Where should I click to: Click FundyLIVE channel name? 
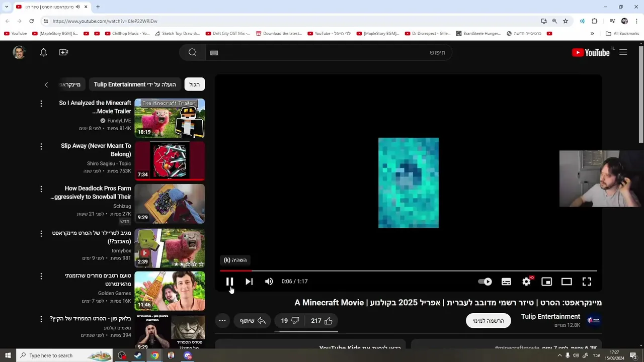(119, 121)
